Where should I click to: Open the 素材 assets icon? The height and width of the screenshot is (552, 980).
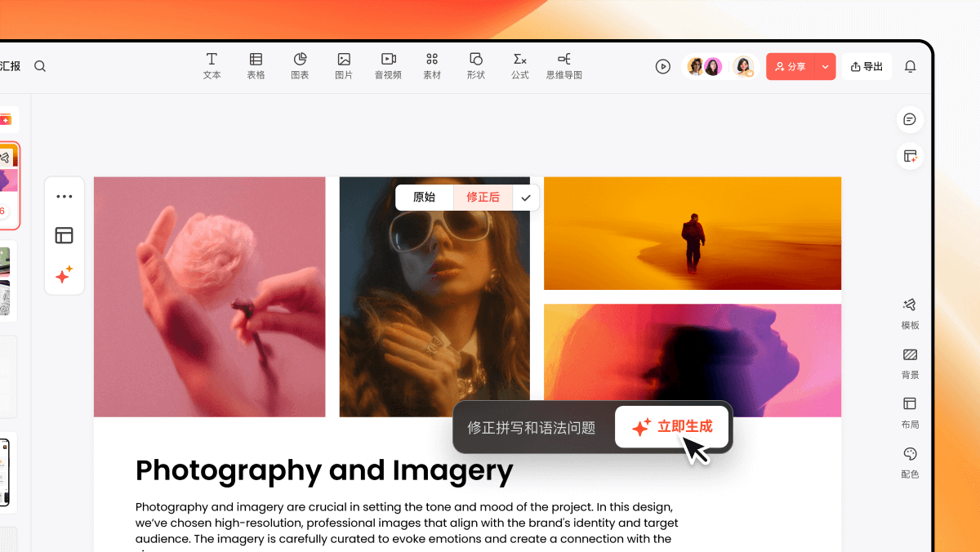432,65
